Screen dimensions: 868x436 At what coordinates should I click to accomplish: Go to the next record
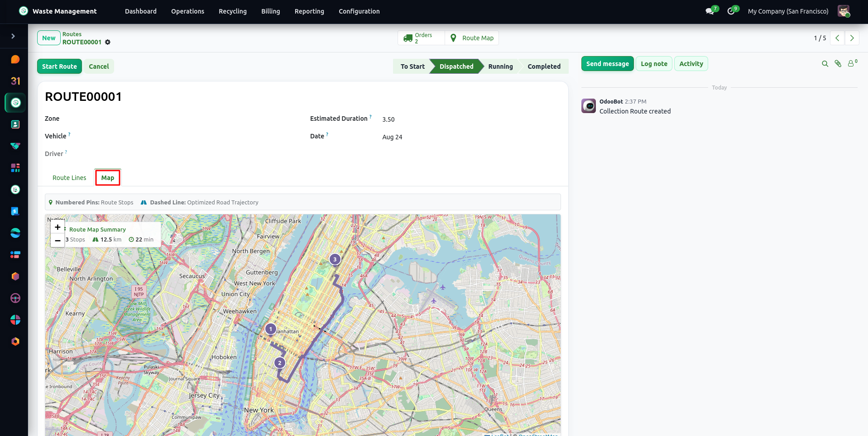(852, 38)
